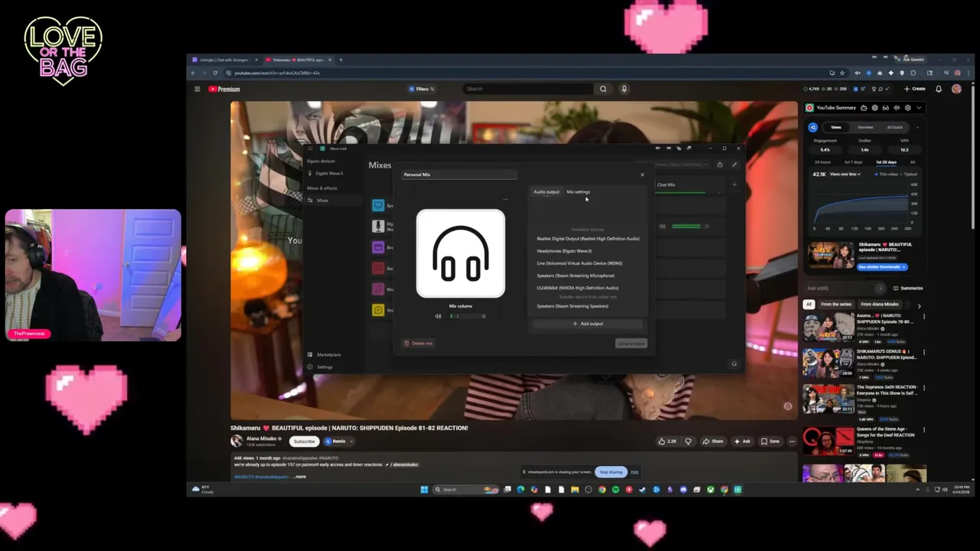The height and width of the screenshot is (551, 980).
Task: Click Summarize in the vidIQ panel
Action: click(907, 289)
